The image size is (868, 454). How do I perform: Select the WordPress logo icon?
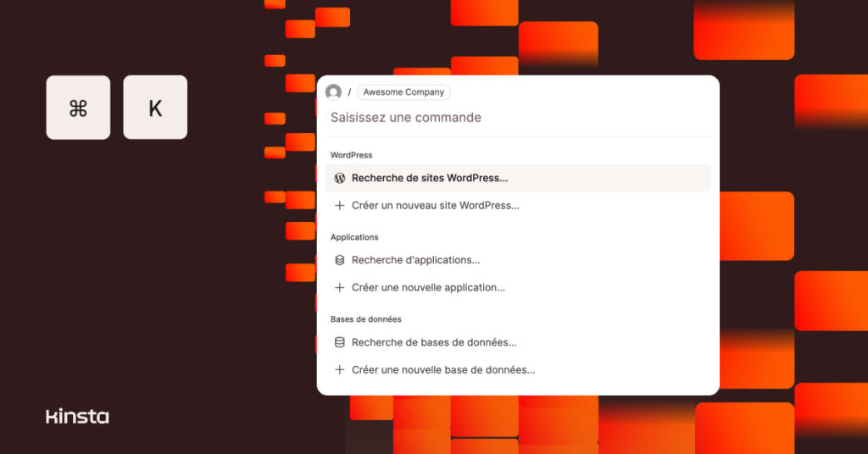[x=339, y=178]
